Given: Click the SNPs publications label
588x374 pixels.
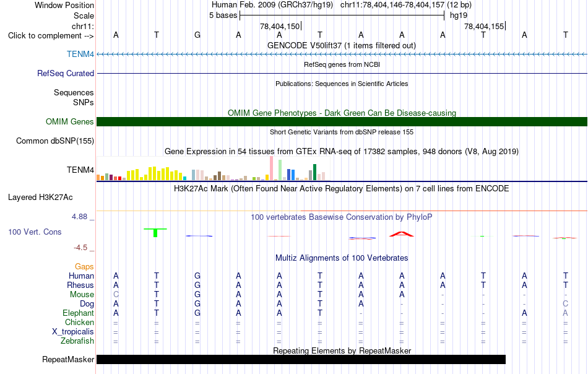Looking at the screenshot, I should (x=84, y=102).
